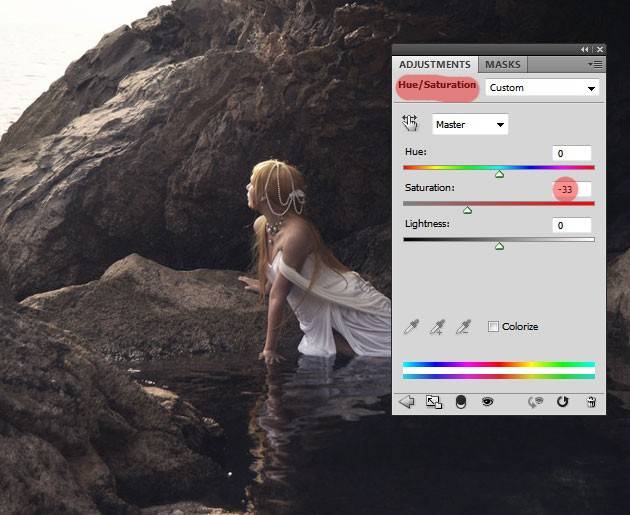Click the lower color spectrum bar

(x=499, y=376)
